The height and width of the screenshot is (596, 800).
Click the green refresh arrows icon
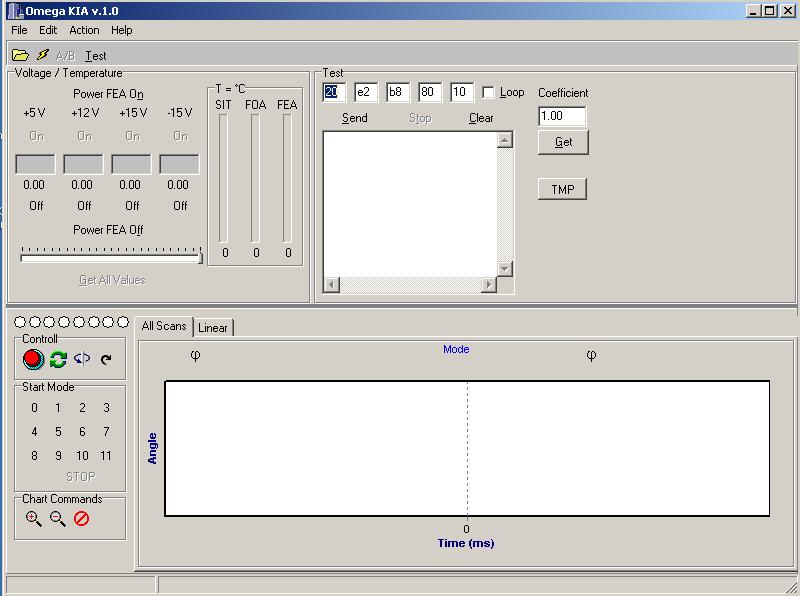click(58, 359)
